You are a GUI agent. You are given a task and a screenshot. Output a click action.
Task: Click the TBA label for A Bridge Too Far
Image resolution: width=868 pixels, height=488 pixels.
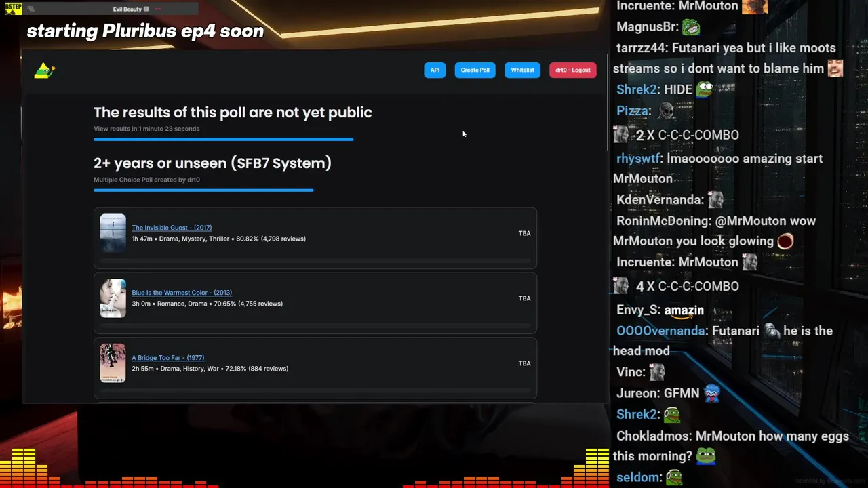coord(524,363)
